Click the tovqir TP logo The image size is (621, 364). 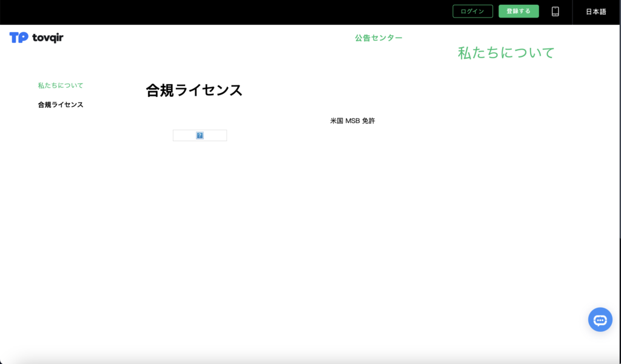36,38
